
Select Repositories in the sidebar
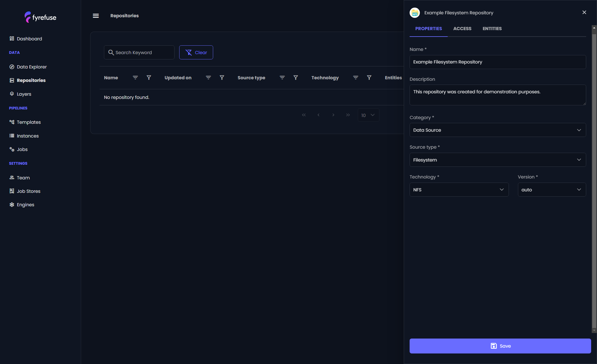coord(31,80)
